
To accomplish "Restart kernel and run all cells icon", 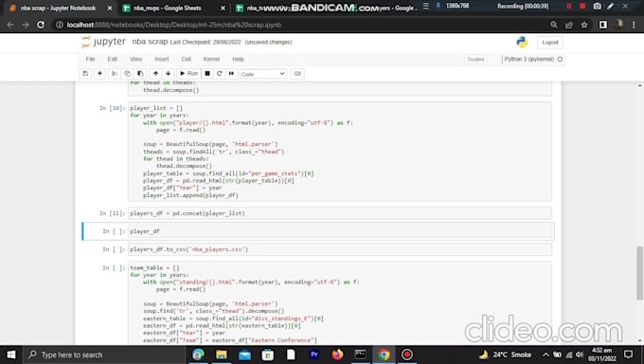I will point(231,74).
